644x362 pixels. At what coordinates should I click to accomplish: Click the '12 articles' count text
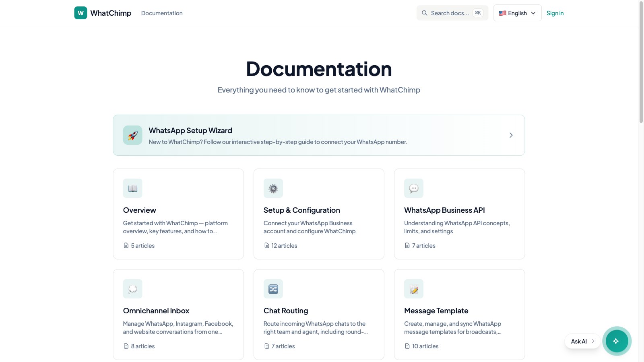click(285, 245)
